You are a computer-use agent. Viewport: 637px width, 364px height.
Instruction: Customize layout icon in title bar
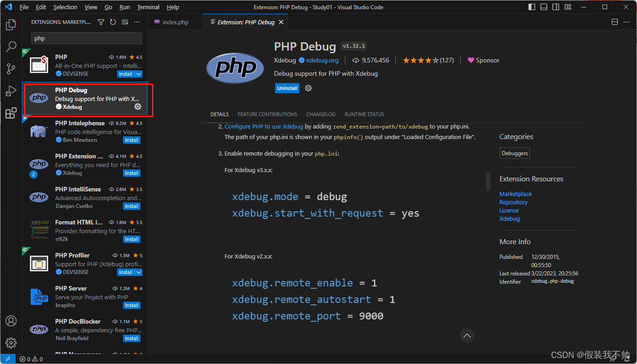click(x=568, y=7)
